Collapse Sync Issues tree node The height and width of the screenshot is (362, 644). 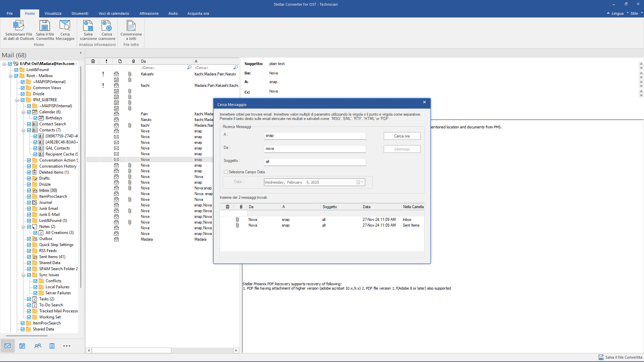pos(23,275)
